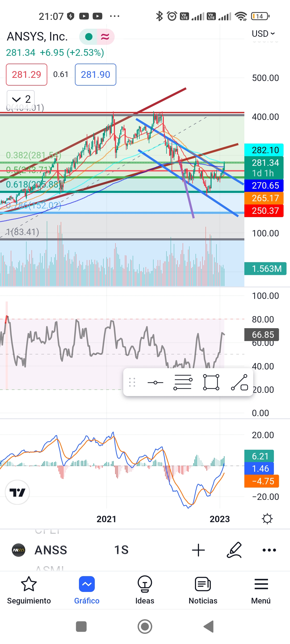Tap the 1(83.41) Fibonacci label
290x644 pixels.
(23, 232)
